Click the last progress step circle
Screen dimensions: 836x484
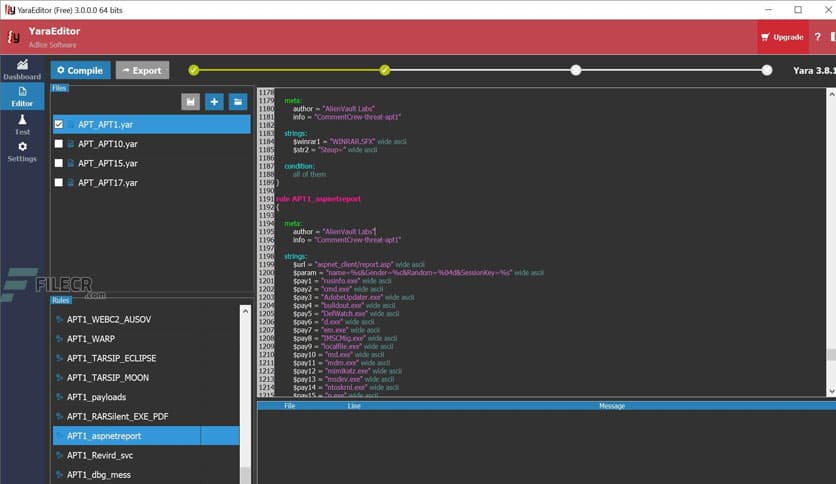click(x=767, y=70)
